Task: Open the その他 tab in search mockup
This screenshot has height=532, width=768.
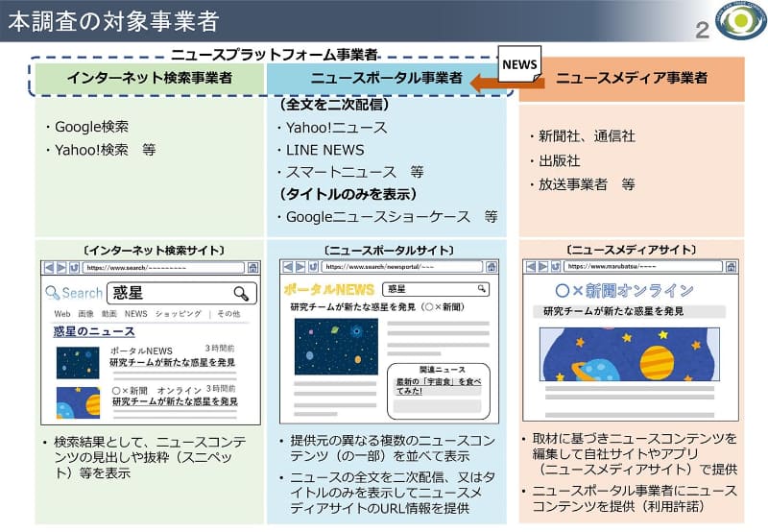Action: tap(228, 313)
